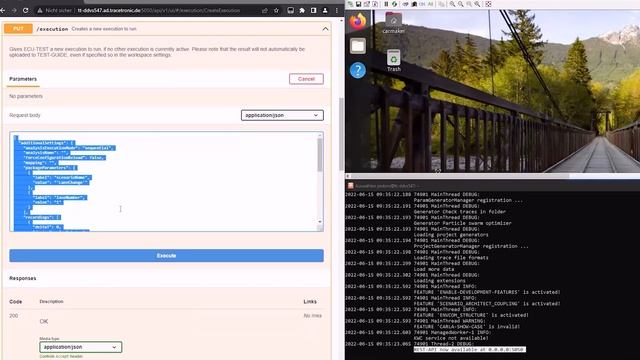Click the tracetronic URL in address bar
640x360 pixels.
click(159, 10)
